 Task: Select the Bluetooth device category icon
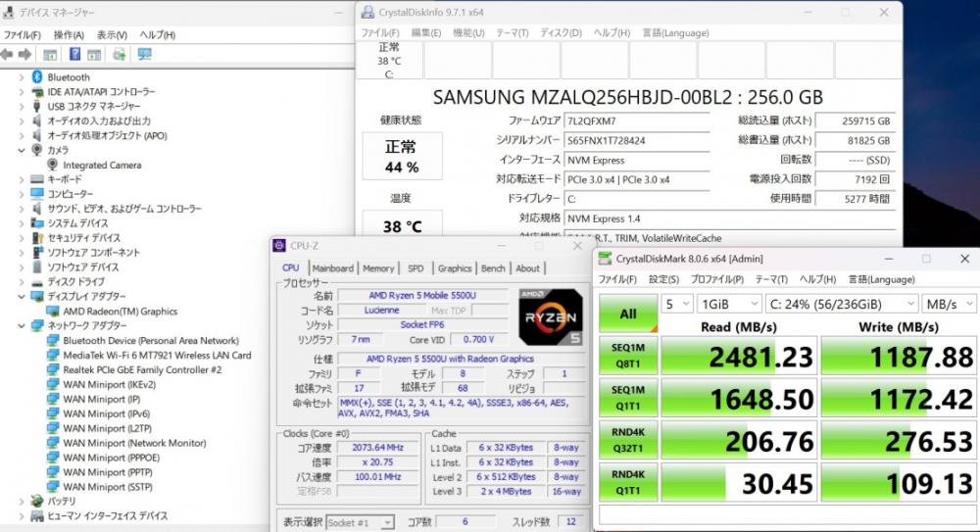37,76
